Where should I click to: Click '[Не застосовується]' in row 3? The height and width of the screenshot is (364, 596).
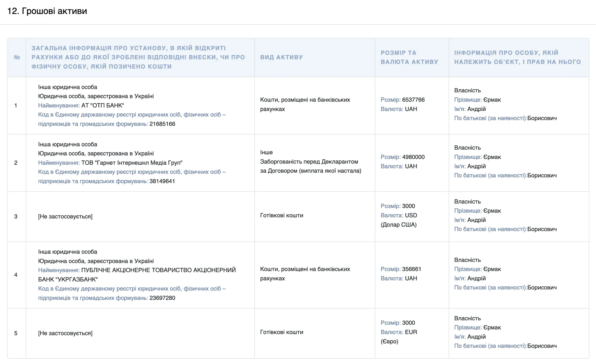click(65, 216)
